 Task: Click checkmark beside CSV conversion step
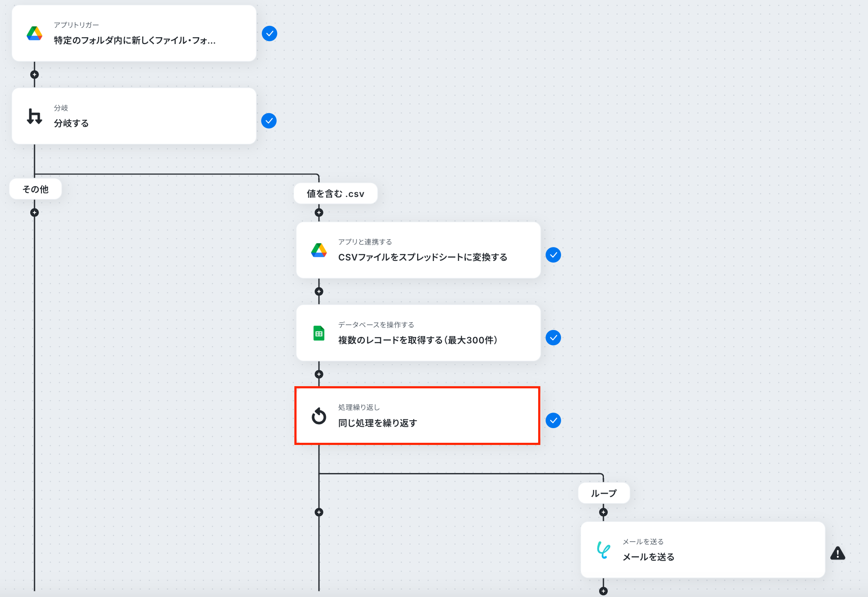(553, 255)
